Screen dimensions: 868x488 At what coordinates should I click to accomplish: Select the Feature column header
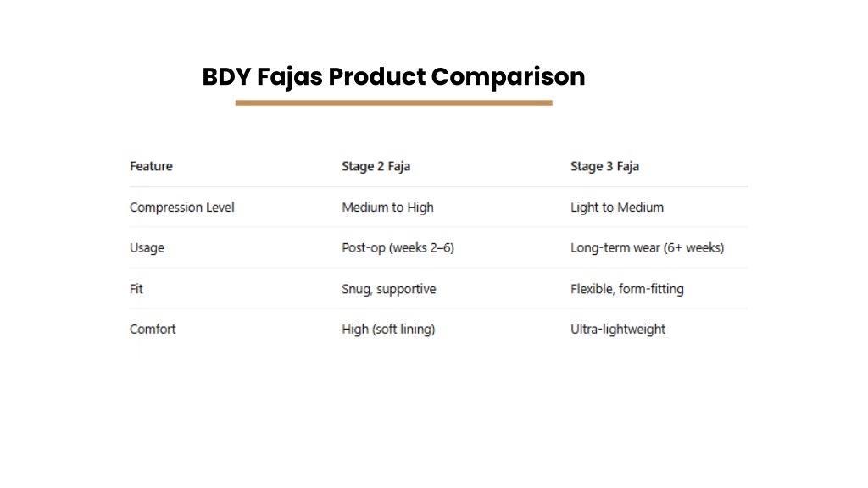click(x=151, y=166)
